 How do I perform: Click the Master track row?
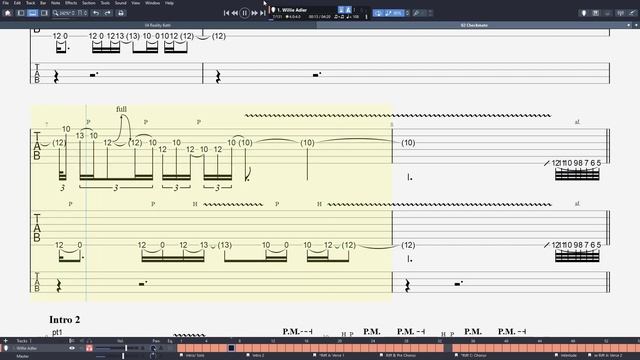88,356
